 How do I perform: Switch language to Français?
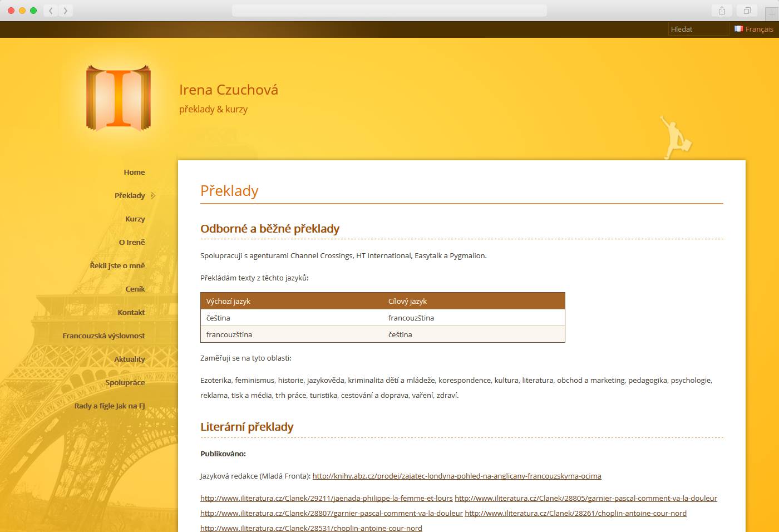(759, 29)
